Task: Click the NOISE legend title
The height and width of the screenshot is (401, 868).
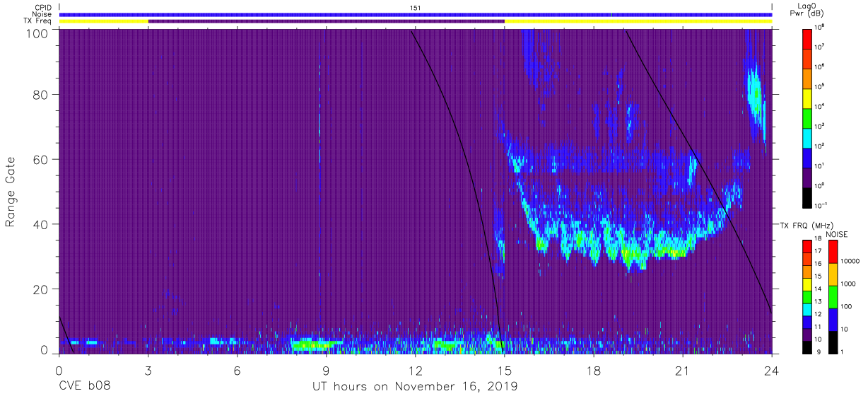Action: [x=836, y=233]
